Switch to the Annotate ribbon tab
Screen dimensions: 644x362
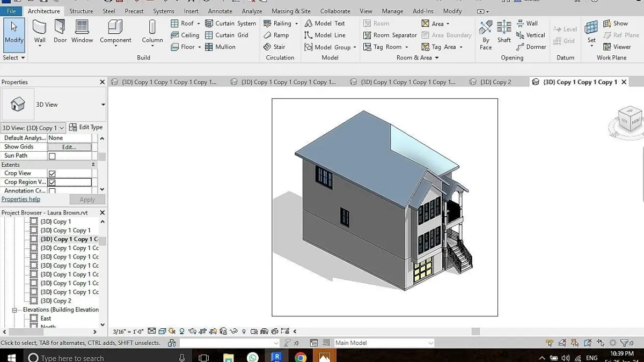220,11
